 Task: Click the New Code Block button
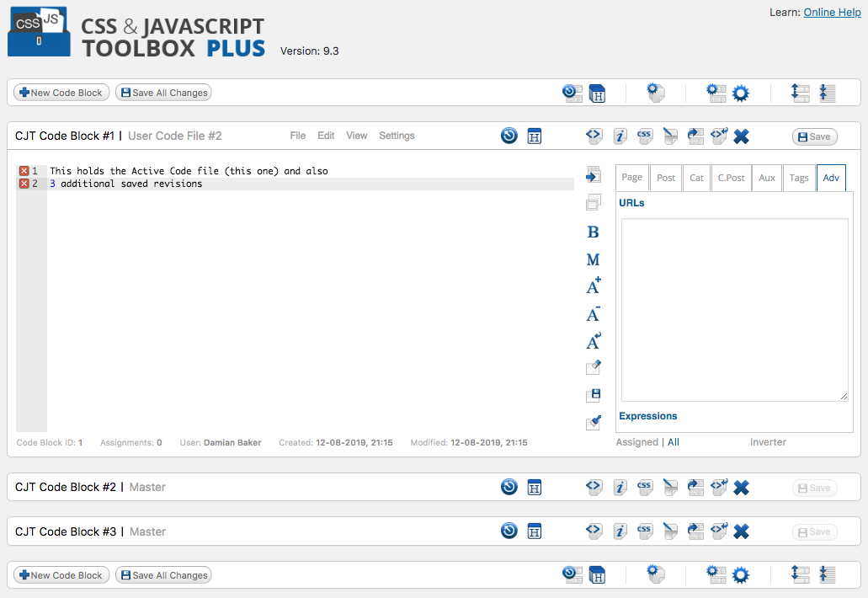[x=61, y=93]
